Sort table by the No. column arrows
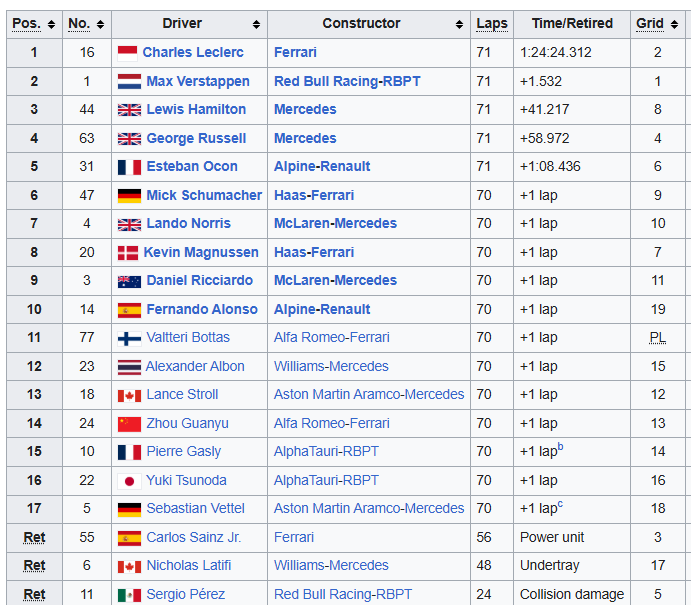 (x=100, y=24)
